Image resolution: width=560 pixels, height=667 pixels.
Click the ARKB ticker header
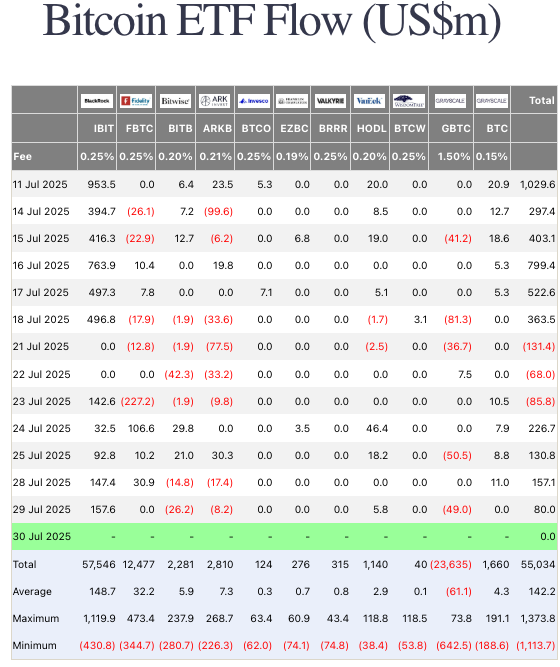click(x=217, y=128)
